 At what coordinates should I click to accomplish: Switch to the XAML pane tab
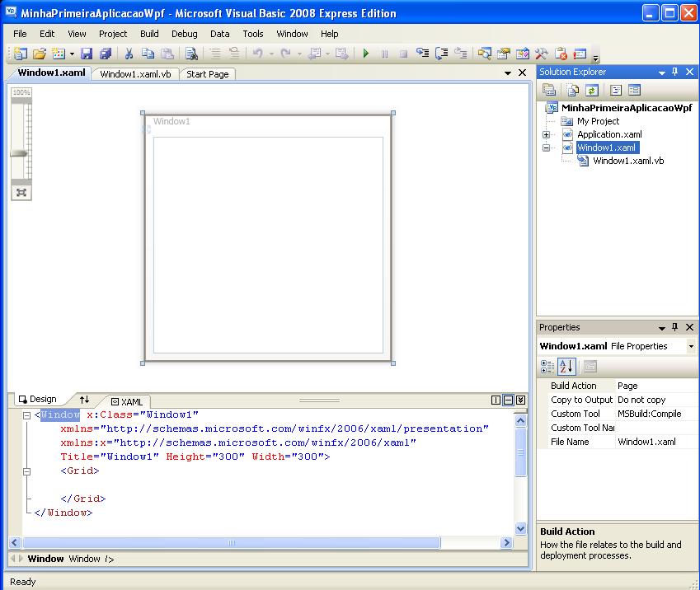point(127,401)
